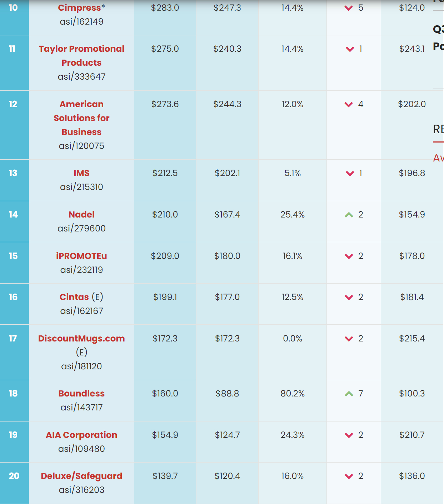Click green up arrow in Boundless row
The height and width of the screenshot is (504, 444).
tap(349, 394)
